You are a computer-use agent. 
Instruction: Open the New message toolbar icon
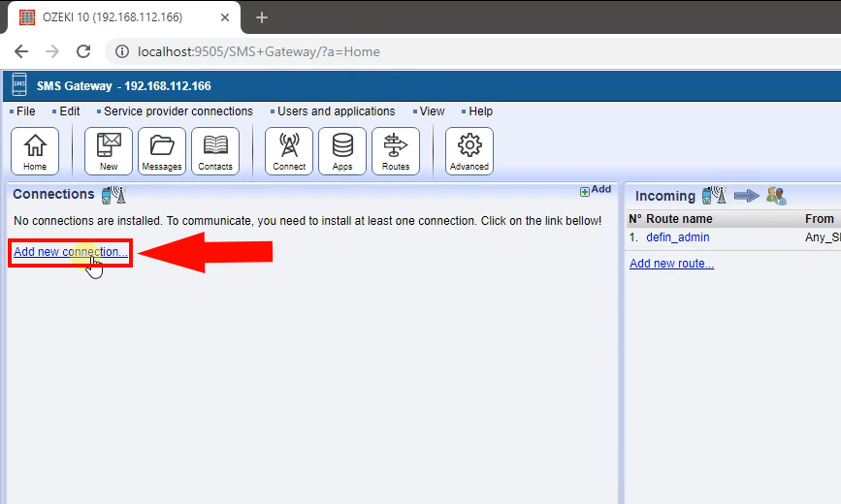coord(109,151)
